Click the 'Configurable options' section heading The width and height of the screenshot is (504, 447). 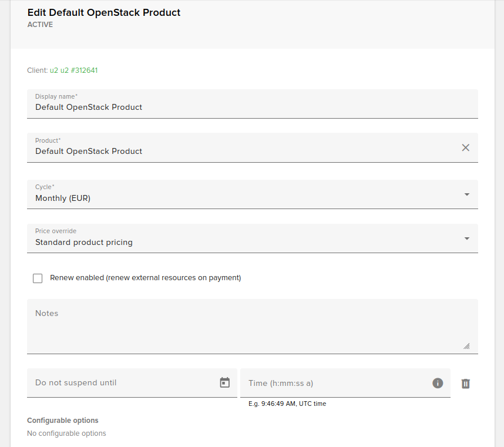(x=63, y=421)
